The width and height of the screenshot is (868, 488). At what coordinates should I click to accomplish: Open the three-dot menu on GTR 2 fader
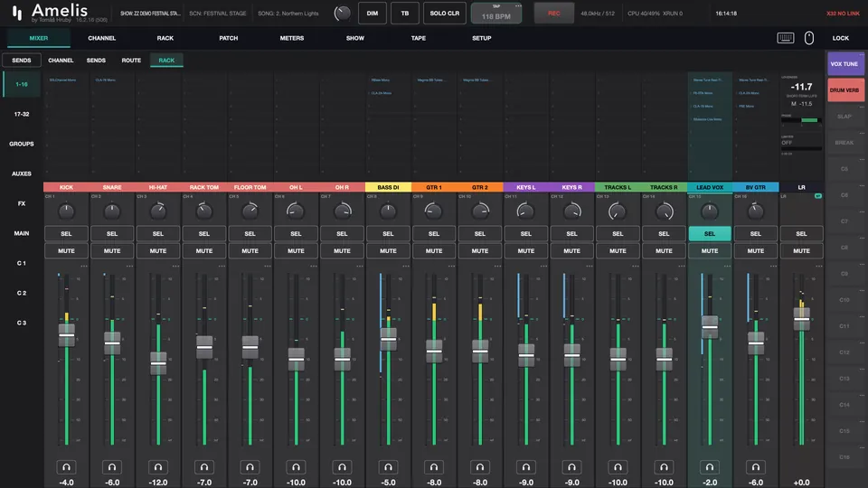point(497,266)
